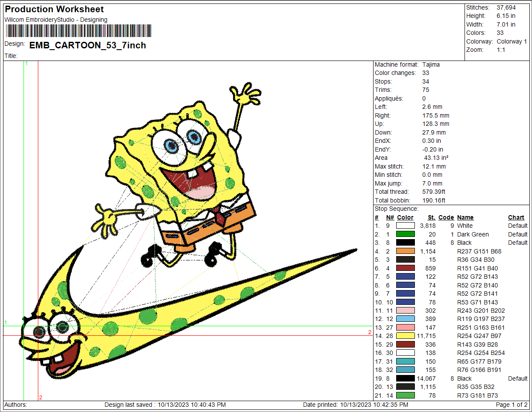
Task: Select the green R73 G181 B73 swatch
Action: coord(405,395)
